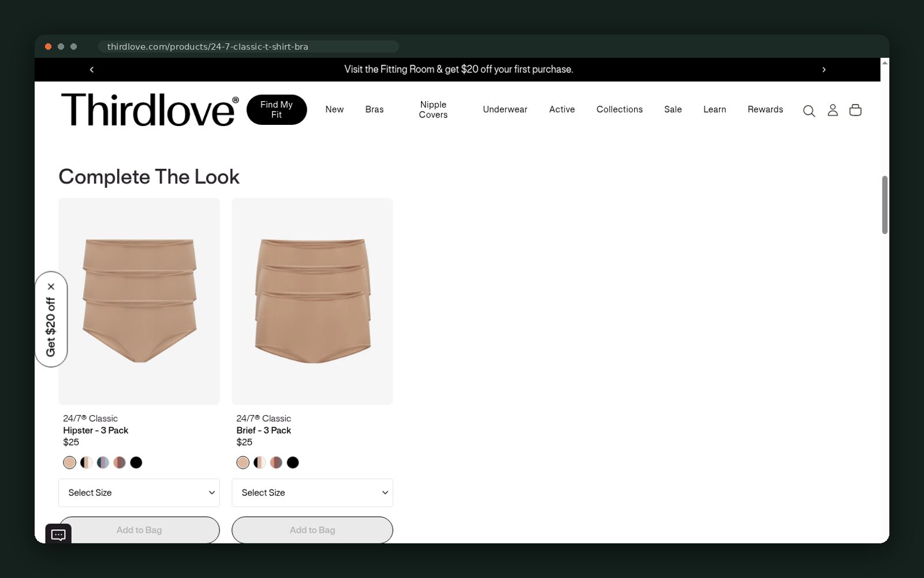Screen dimensions: 924x578
Task: Select the mauve multi swatch for Hipster 3 Pack
Action: click(x=120, y=462)
